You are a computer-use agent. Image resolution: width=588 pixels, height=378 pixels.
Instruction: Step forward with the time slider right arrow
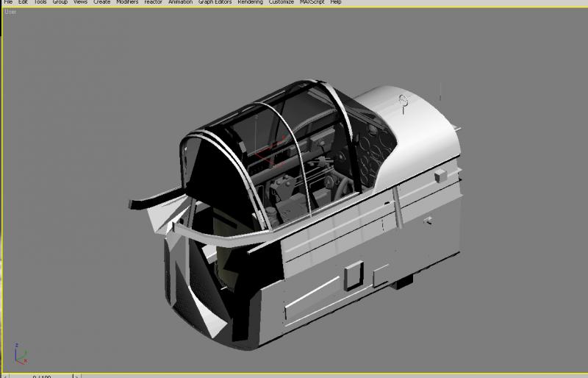pos(76,376)
